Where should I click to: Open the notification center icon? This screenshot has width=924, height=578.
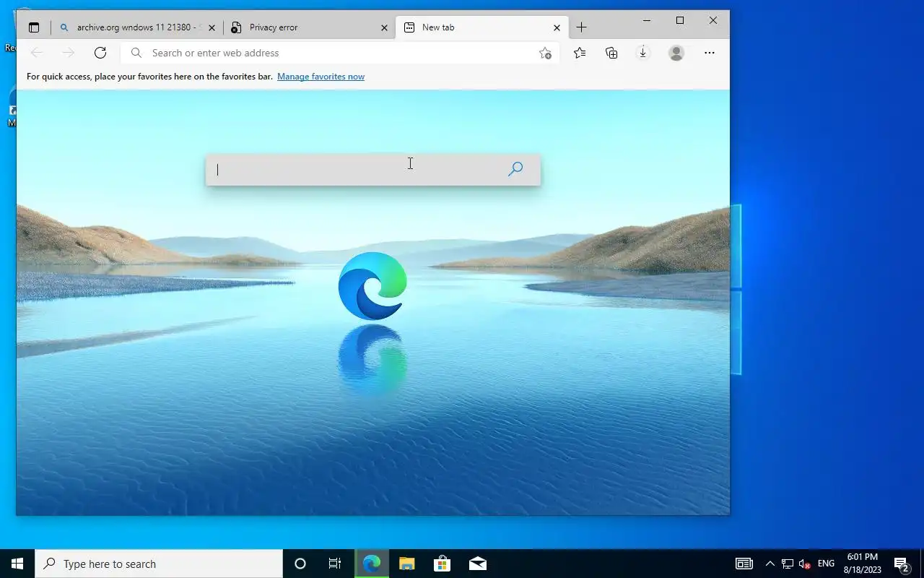click(x=901, y=564)
